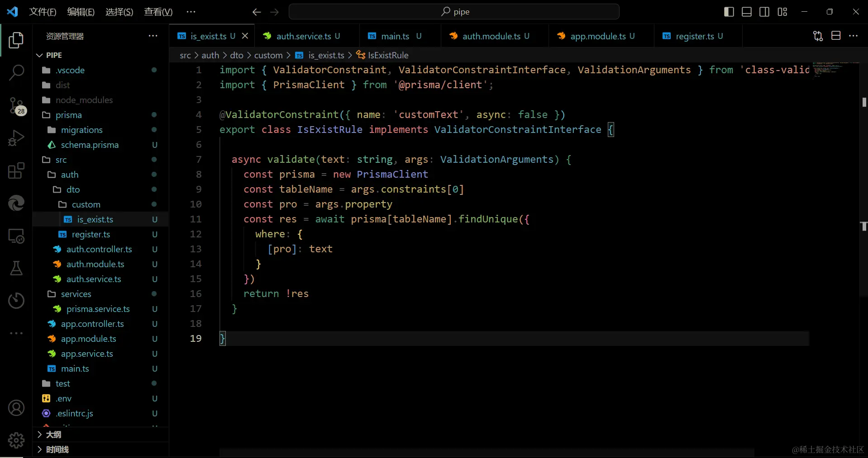Open the Run and Debug view
The width and height of the screenshot is (868, 458).
(x=16, y=138)
